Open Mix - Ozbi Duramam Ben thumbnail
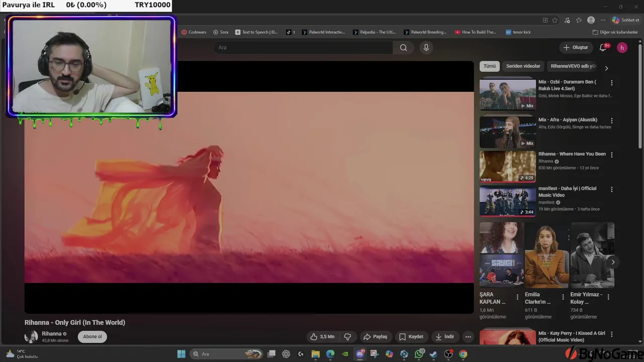Screen dimensions: 644x362 pyautogui.click(x=507, y=94)
